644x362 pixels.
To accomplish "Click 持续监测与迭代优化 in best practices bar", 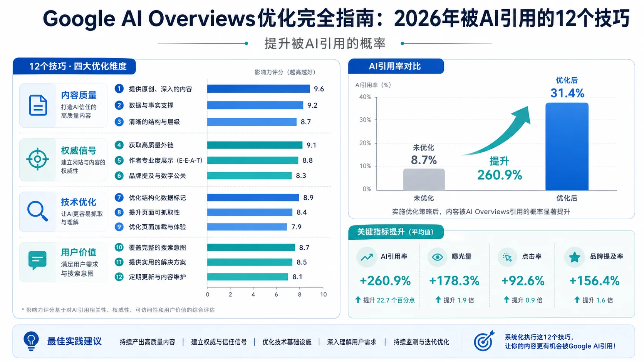I will pyautogui.click(x=421, y=342).
